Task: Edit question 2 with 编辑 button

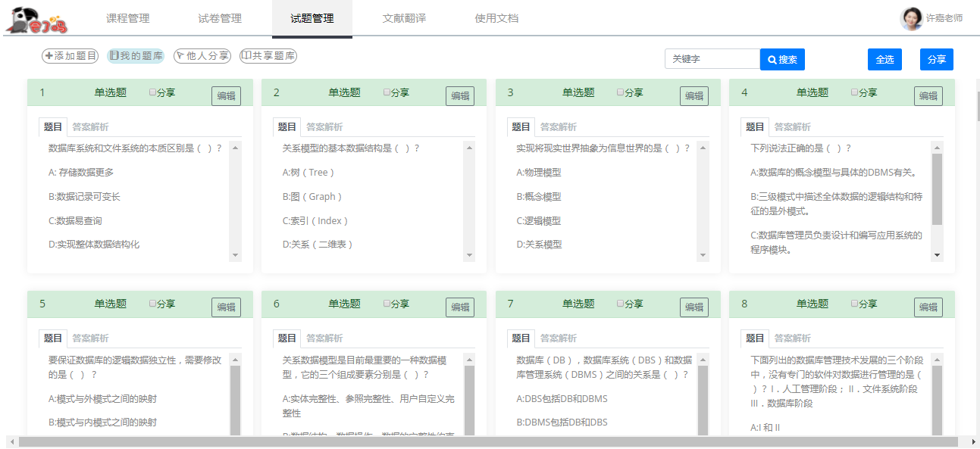Action: tap(460, 96)
